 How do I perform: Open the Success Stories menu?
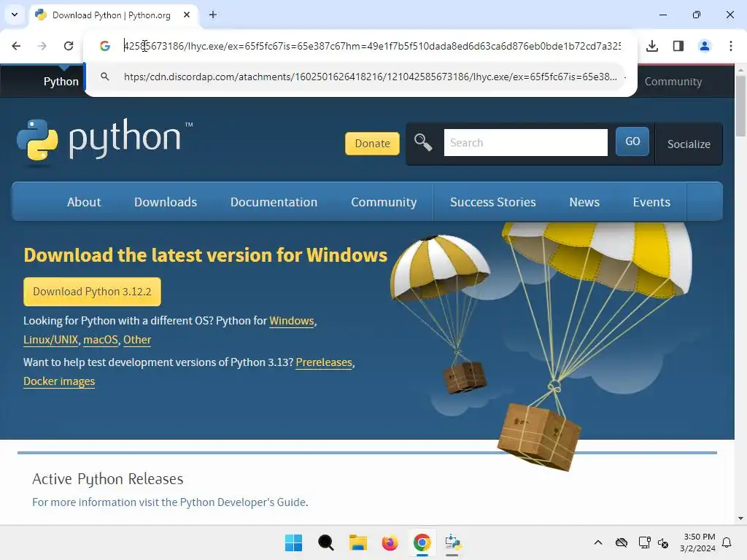point(492,202)
